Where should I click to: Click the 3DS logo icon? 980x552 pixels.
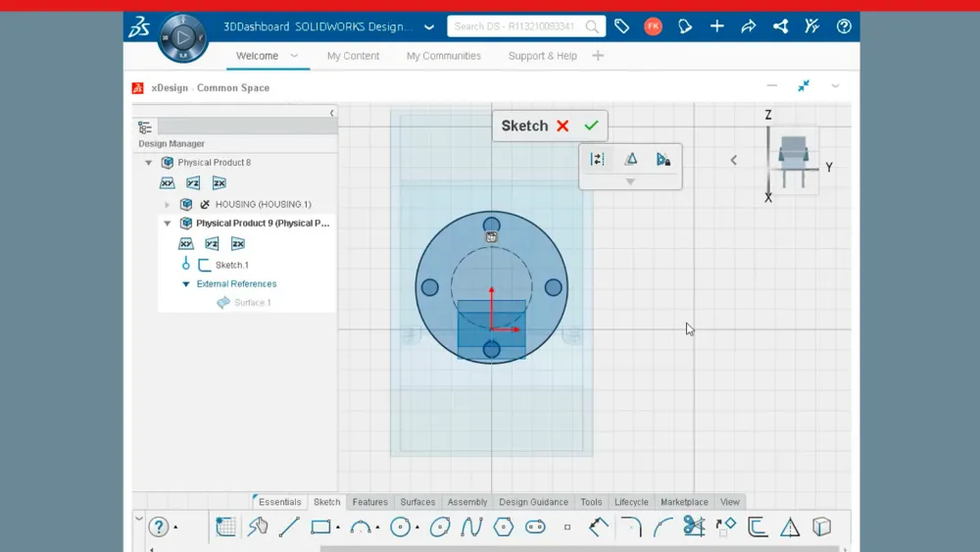pyautogui.click(x=139, y=26)
